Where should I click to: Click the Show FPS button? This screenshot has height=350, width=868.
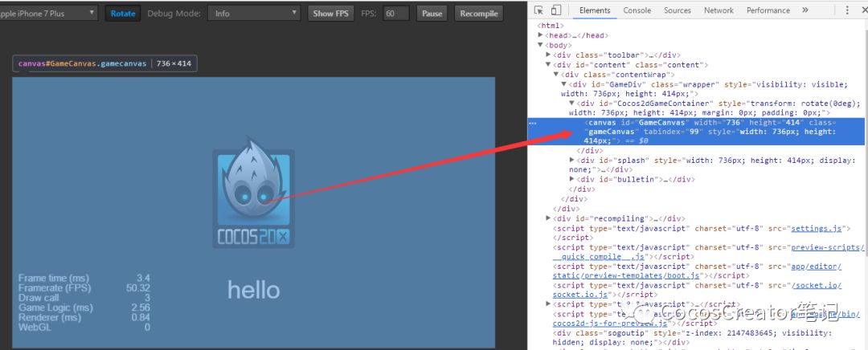pos(330,14)
